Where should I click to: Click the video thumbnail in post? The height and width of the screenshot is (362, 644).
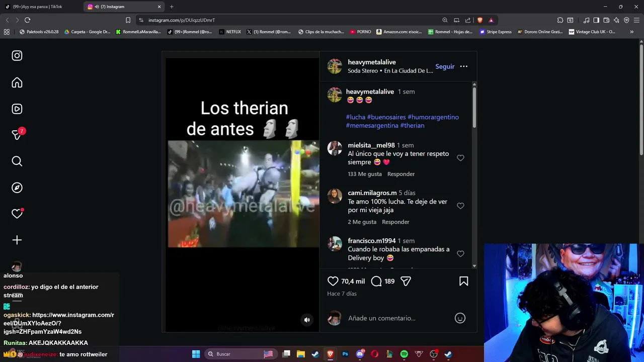[x=244, y=194]
